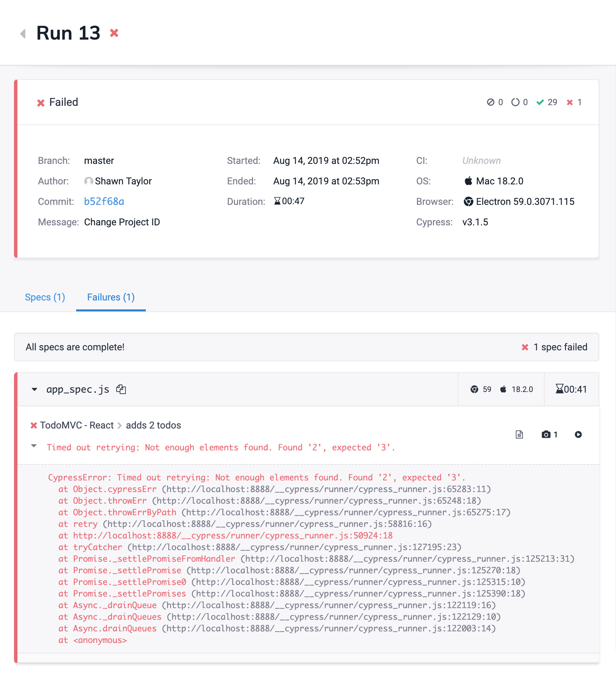The height and width of the screenshot is (687, 616).
Task: Switch to the Specs tab
Action: (x=45, y=297)
